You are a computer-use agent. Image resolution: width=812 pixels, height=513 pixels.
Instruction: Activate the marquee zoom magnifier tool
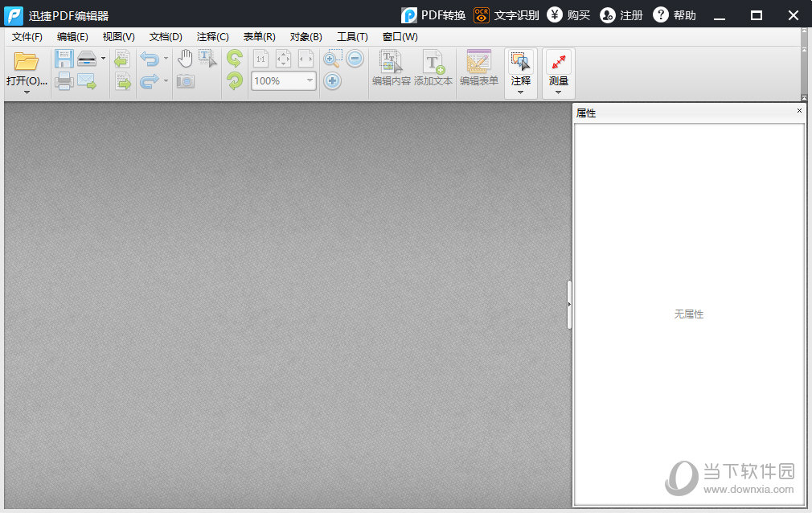click(333, 59)
